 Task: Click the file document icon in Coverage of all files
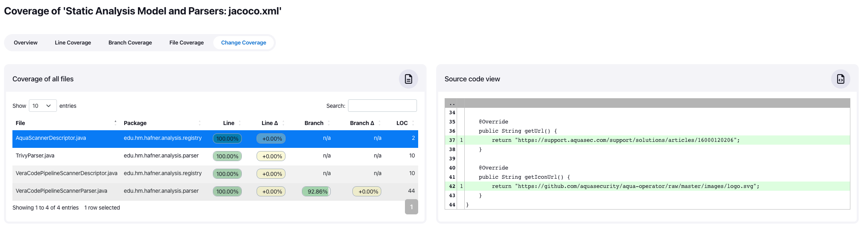point(408,79)
